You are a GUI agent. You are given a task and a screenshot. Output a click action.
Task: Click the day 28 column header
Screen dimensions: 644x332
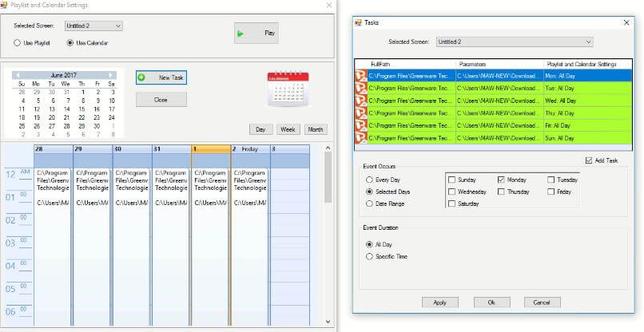pyautogui.click(x=54, y=149)
